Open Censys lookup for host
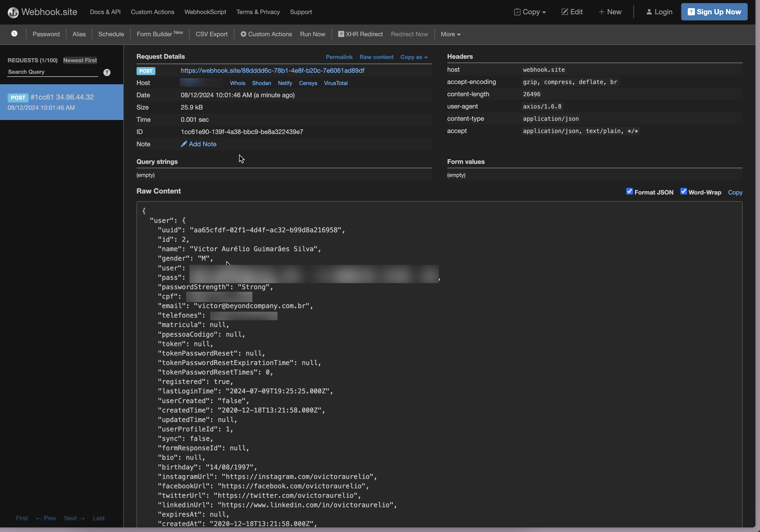Viewport: 760px width, 532px height. (308, 83)
